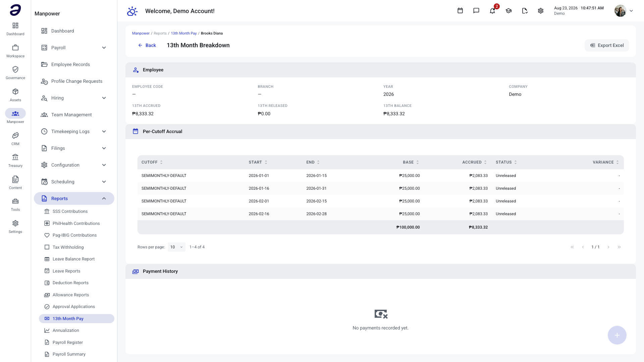Open Profile Change Requests
644x362 pixels.
tap(74, 81)
